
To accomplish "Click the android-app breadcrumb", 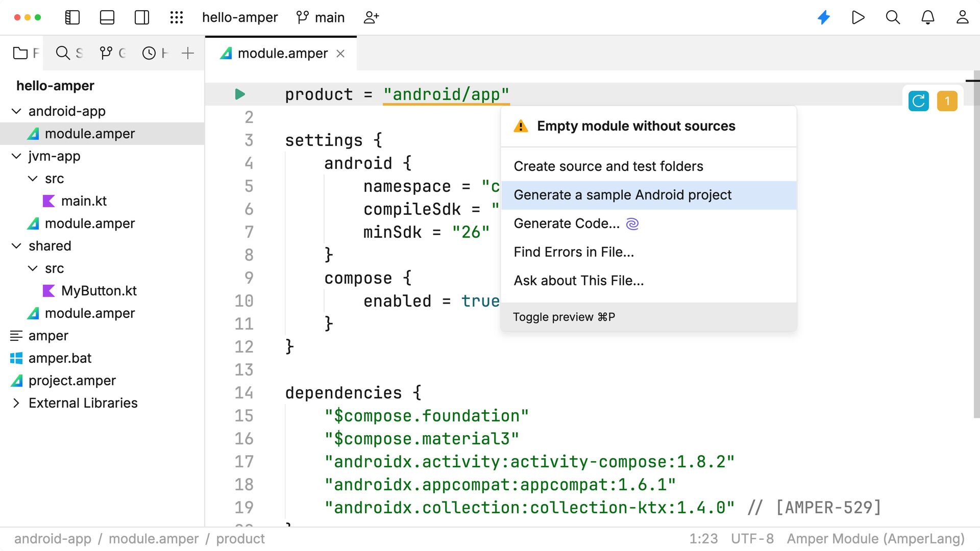I will [53, 539].
